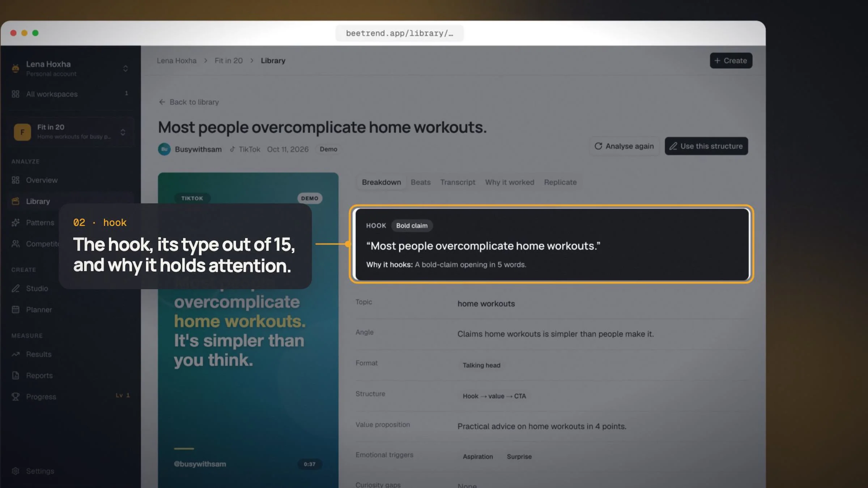
Task: Click Use this structure
Action: pos(706,146)
